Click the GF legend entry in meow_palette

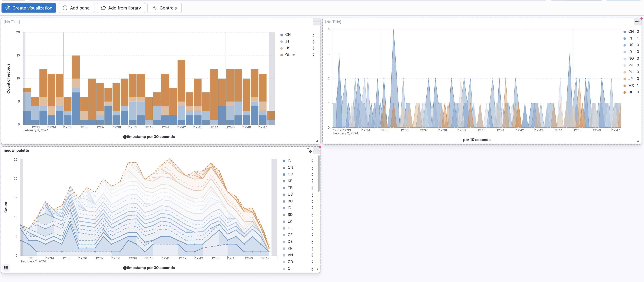point(290,235)
